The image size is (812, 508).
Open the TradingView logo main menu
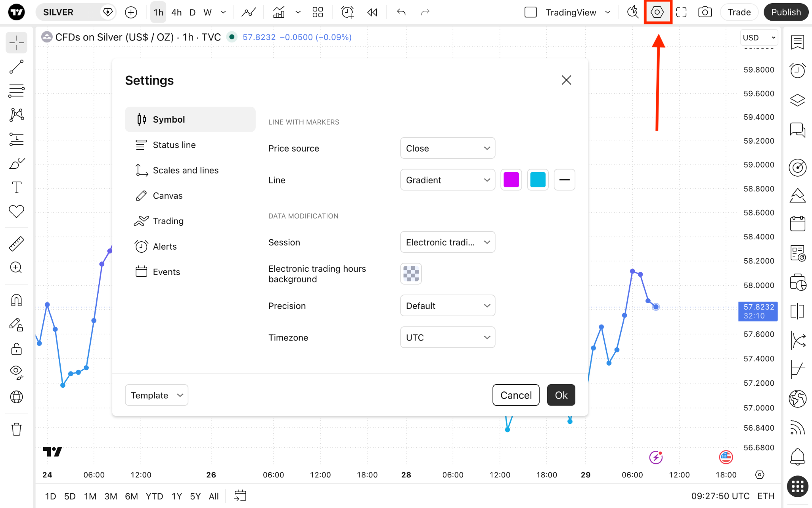[x=16, y=12]
